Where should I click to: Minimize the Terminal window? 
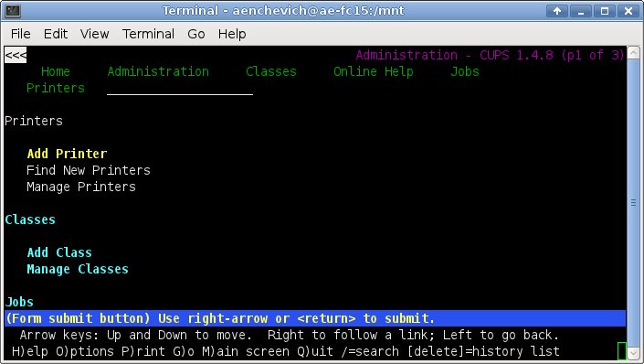[x=581, y=11]
